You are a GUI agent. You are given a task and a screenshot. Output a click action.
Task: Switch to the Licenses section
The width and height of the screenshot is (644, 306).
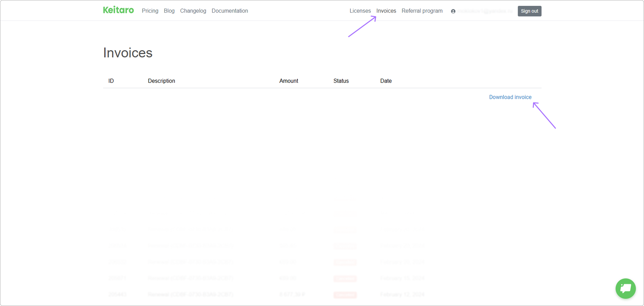coord(360,11)
